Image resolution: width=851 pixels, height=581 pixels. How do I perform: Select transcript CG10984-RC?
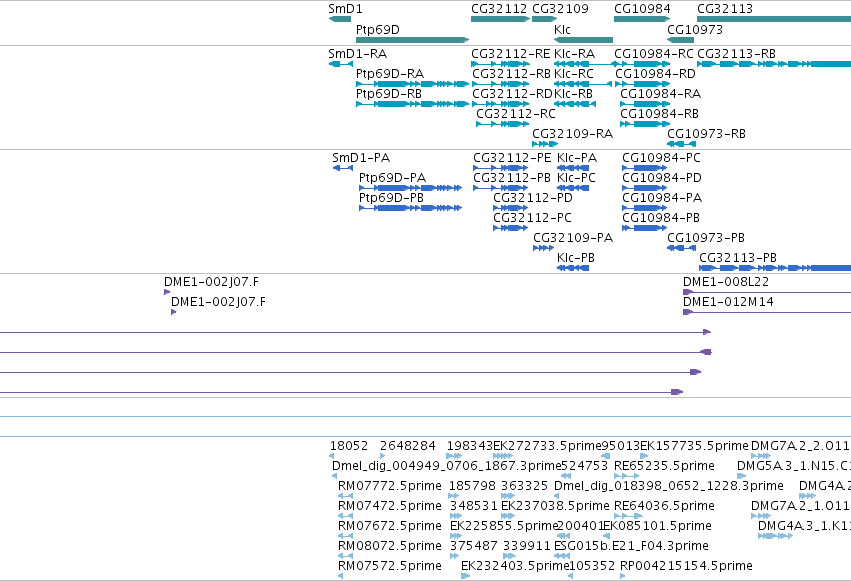click(x=642, y=64)
